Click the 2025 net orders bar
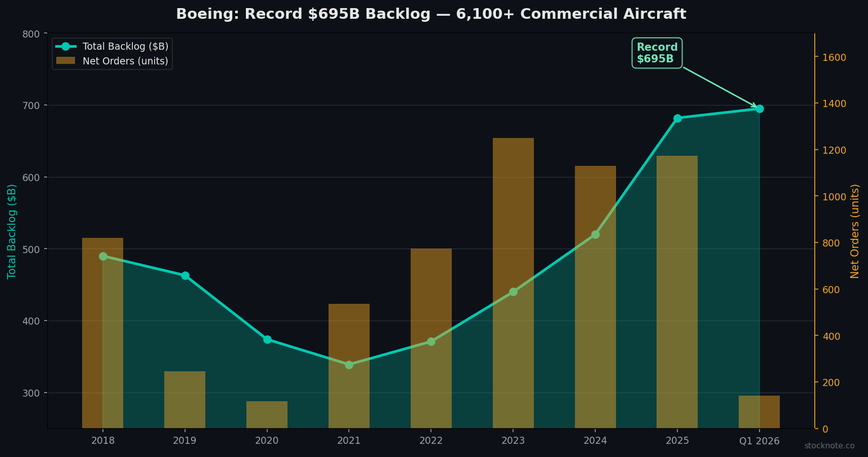The width and height of the screenshot is (868, 457). coord(677,292)
